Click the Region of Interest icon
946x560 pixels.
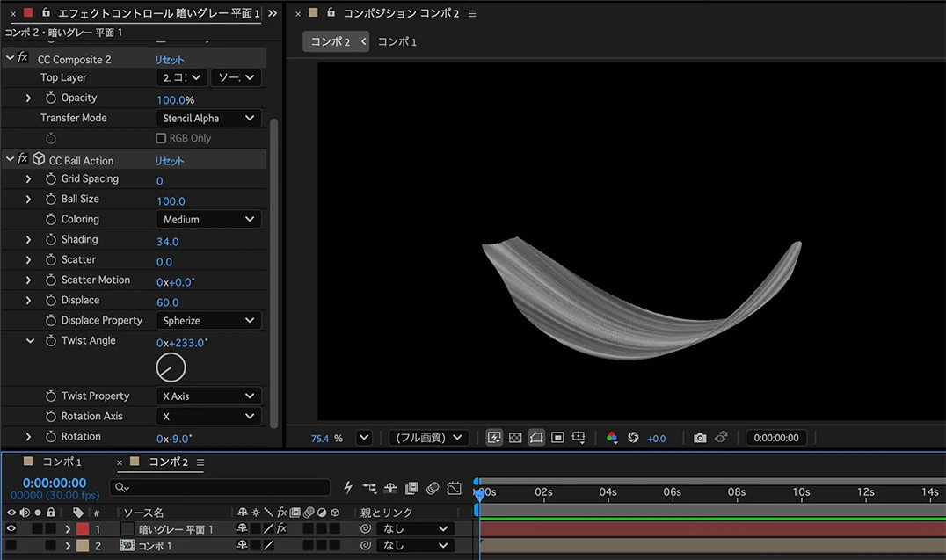(x=557, y=438)
